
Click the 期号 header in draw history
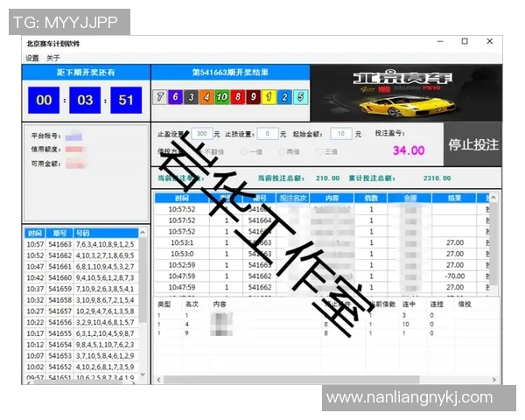(x=59, y=233)
